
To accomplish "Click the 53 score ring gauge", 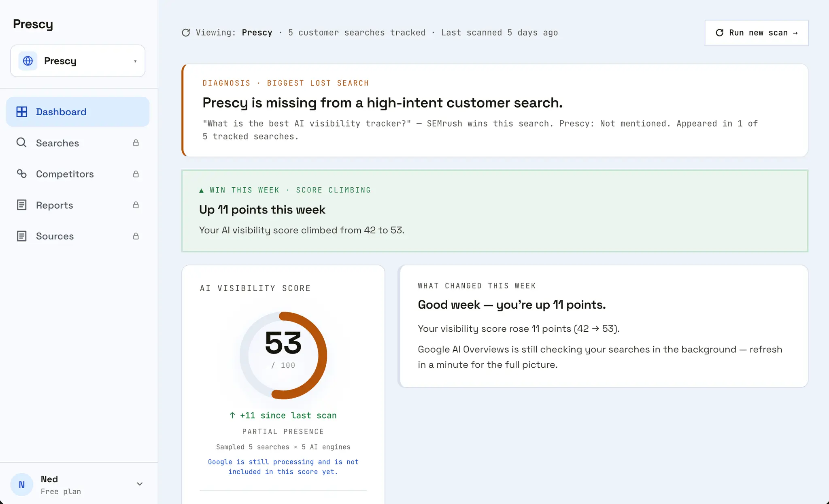I will click(x=283, y=355).
